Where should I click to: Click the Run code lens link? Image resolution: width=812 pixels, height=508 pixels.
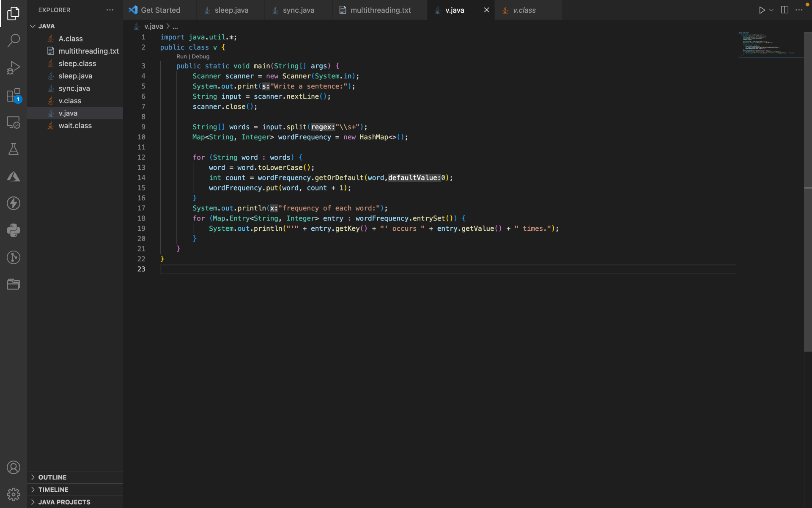[x=181, y=56]
